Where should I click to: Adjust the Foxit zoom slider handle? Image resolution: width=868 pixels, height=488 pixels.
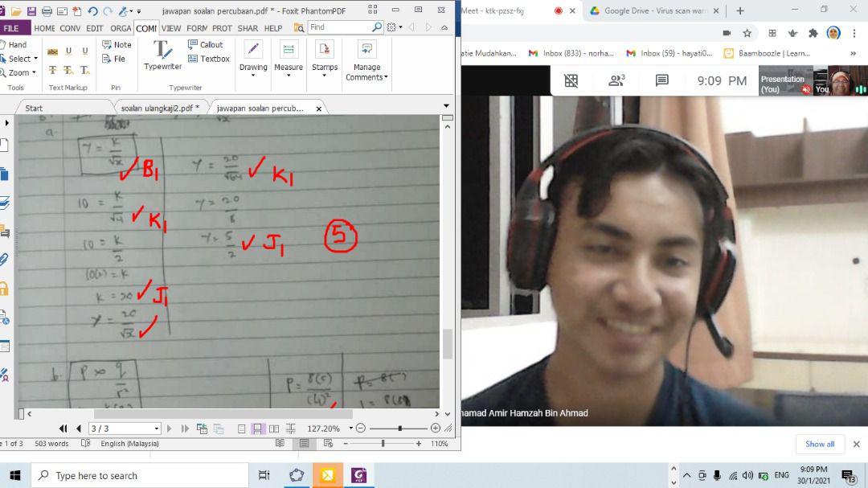399,429
